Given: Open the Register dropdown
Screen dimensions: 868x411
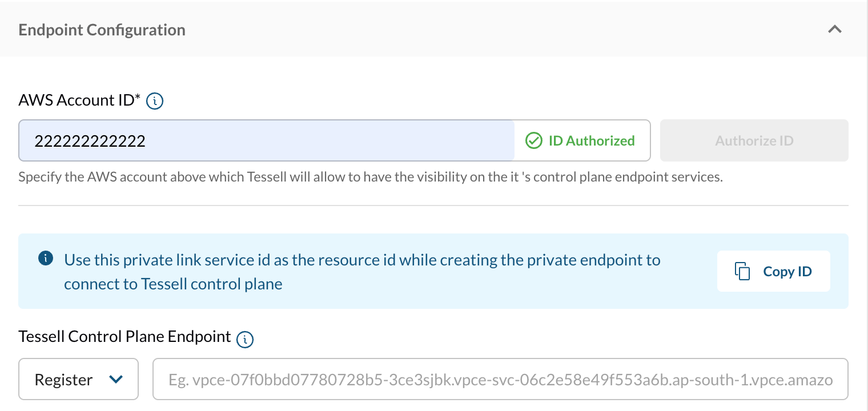Looking at the screenshot, I should point(78,379).
